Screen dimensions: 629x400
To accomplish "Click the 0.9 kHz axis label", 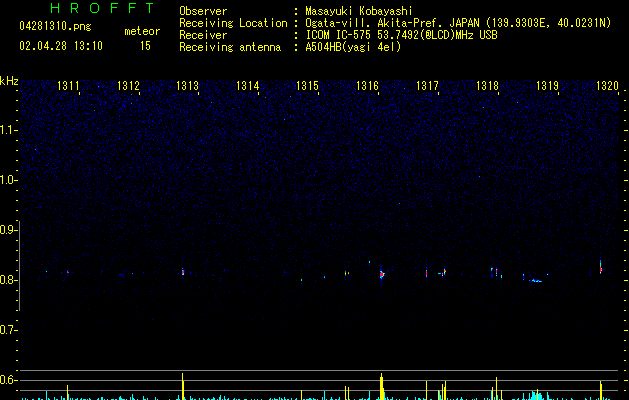I will coord(8,230).
